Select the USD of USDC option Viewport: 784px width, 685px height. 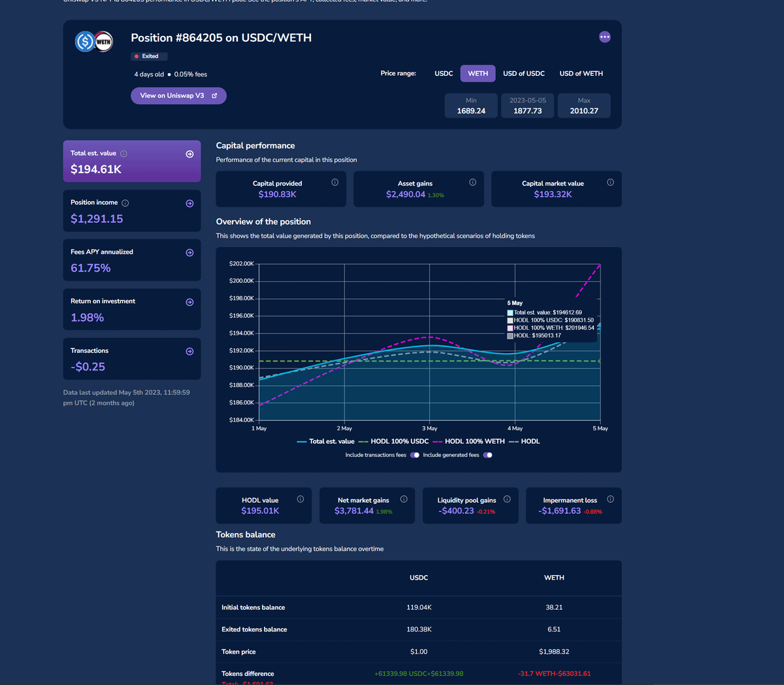(x=523, y=73)
